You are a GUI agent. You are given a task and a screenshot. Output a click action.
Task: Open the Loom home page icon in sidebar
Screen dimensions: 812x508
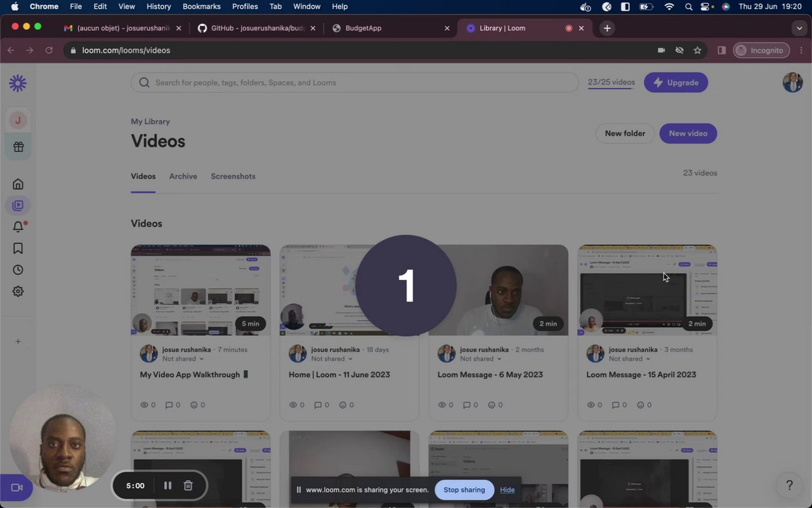click(18, 184)
